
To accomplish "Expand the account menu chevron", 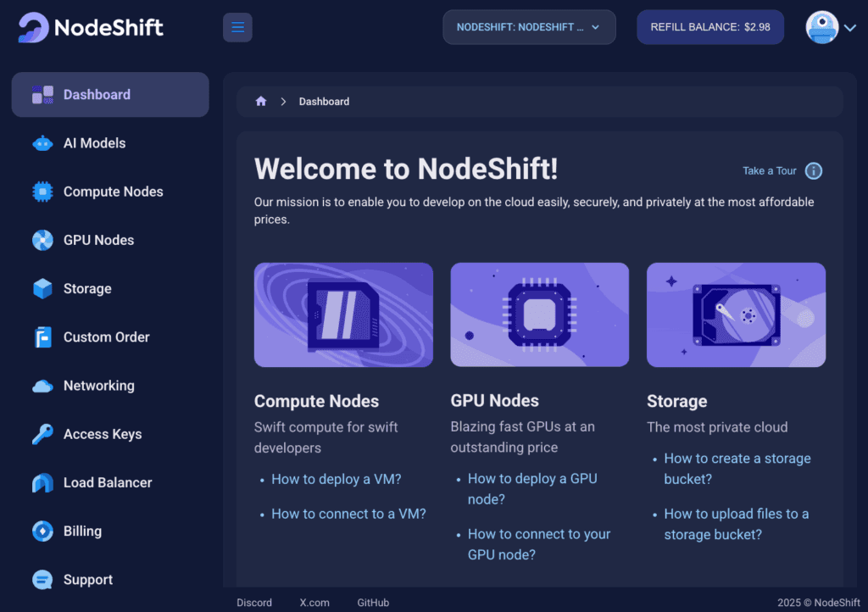I will [850, 28].
